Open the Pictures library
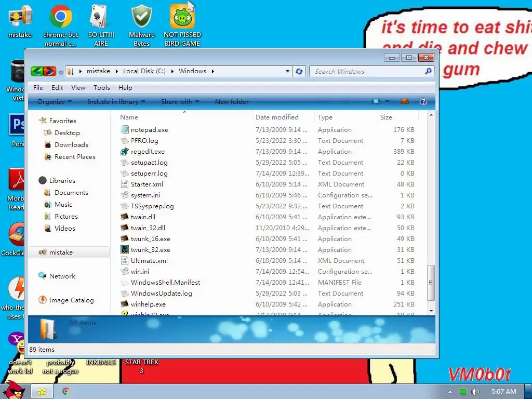Screen dimensions: 532x399 [61, 217]
